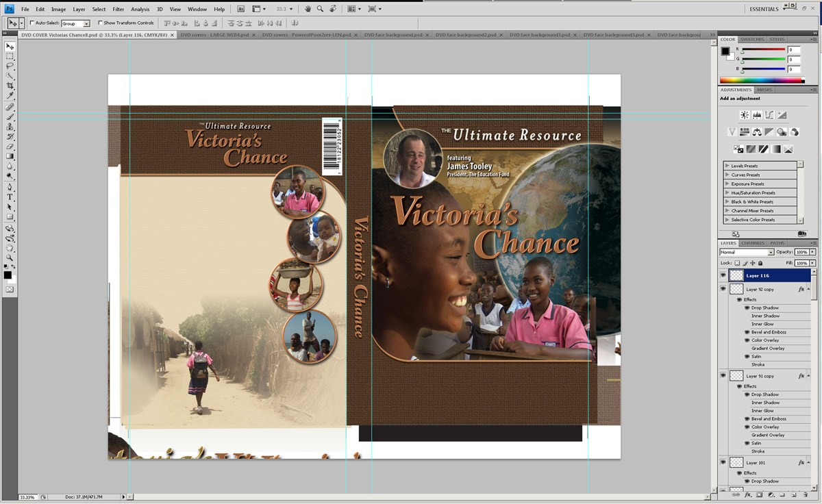Open the Auto-Select Group dropdown
The height and width of the screenshot is (504, 822).
pos(87,23)
